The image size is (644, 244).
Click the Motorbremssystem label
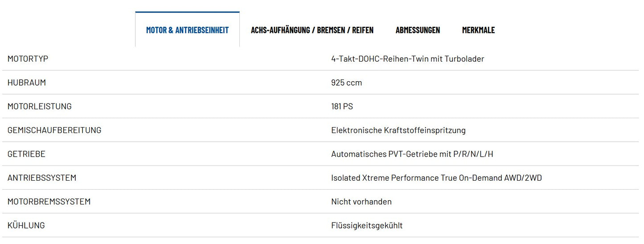pos(49,202)
